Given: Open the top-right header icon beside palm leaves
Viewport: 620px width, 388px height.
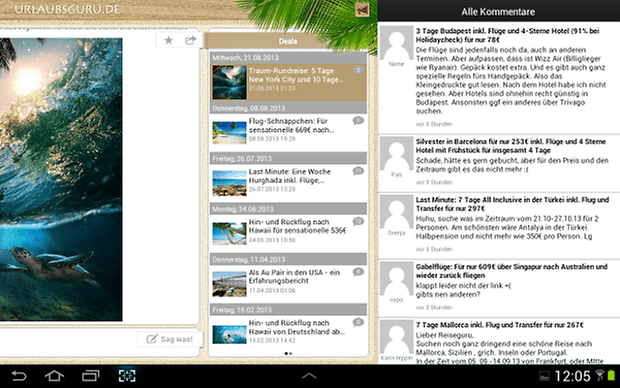Looking at the screenshot, I should [362, 10].
